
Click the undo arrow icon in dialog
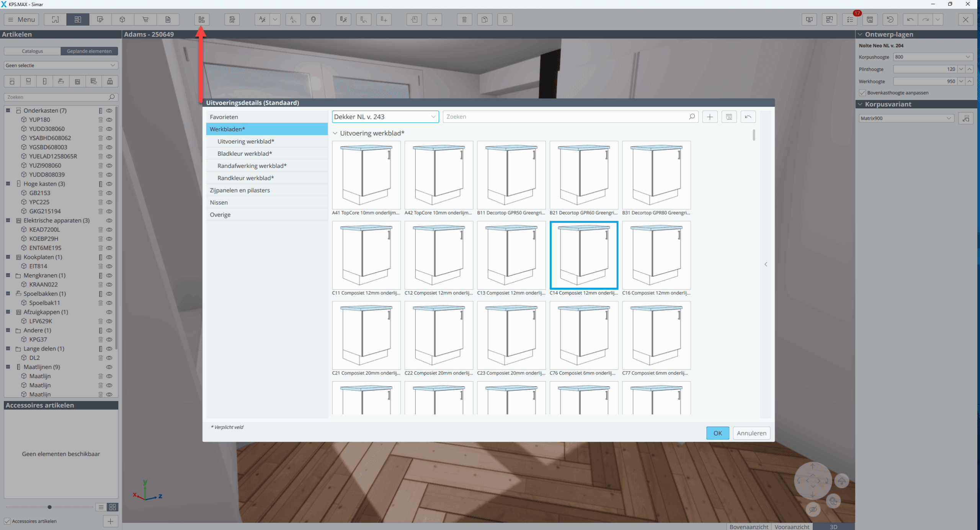[x=748, y=117]
